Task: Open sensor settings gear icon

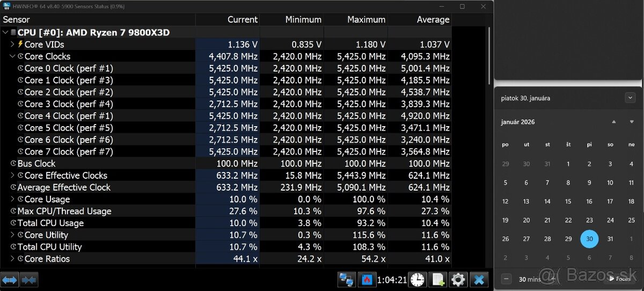Action: 458,280
